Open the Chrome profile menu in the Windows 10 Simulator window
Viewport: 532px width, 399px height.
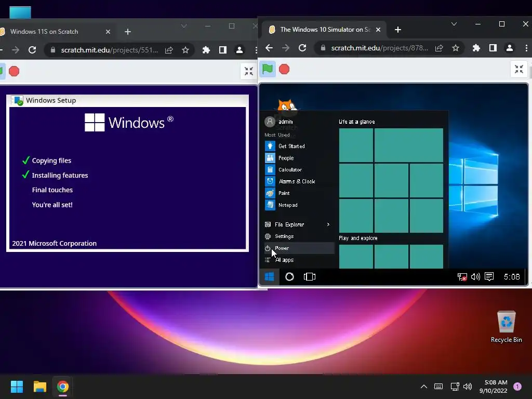(x=510, y=48)
